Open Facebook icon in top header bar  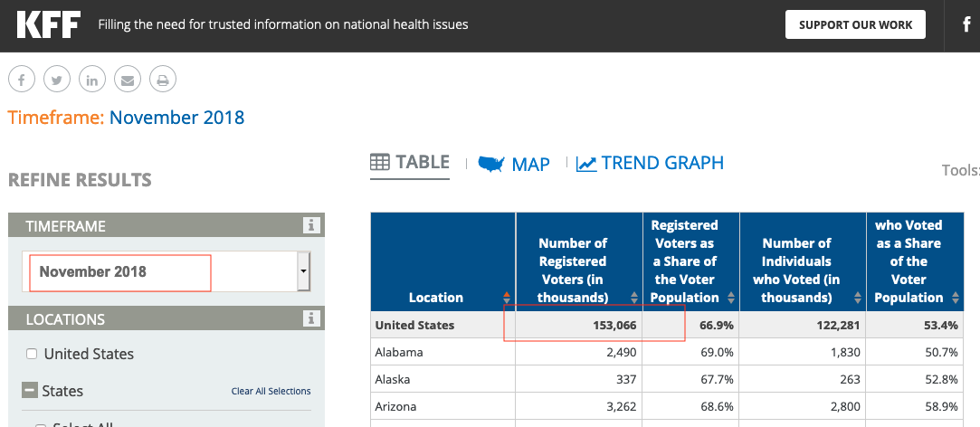[966, 25]
